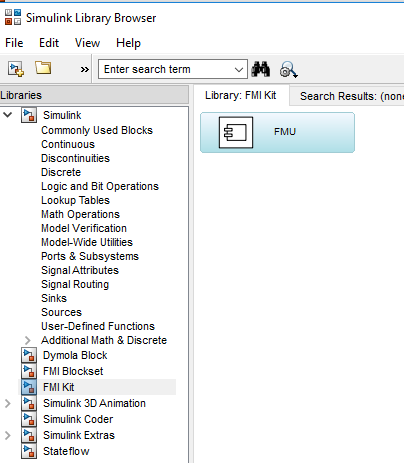Select Math Operations
Screen dimensions: 404x463
[x=80, y=214]
